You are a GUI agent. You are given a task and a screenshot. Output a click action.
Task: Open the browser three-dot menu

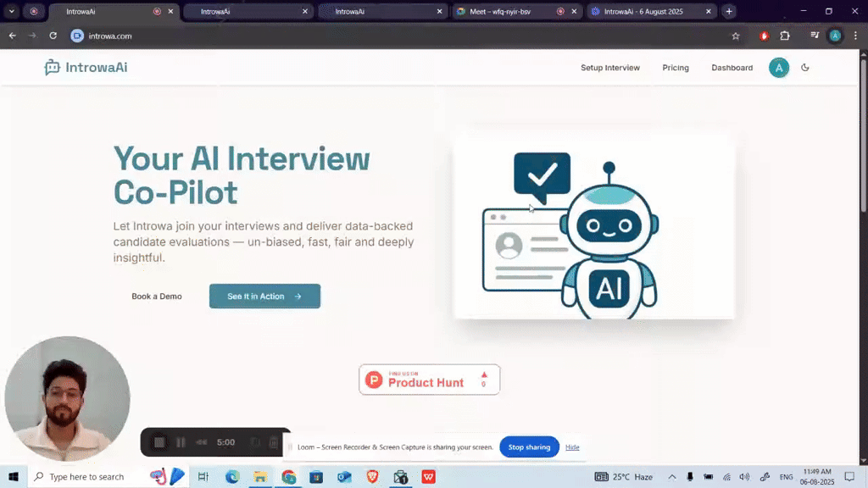855,36
